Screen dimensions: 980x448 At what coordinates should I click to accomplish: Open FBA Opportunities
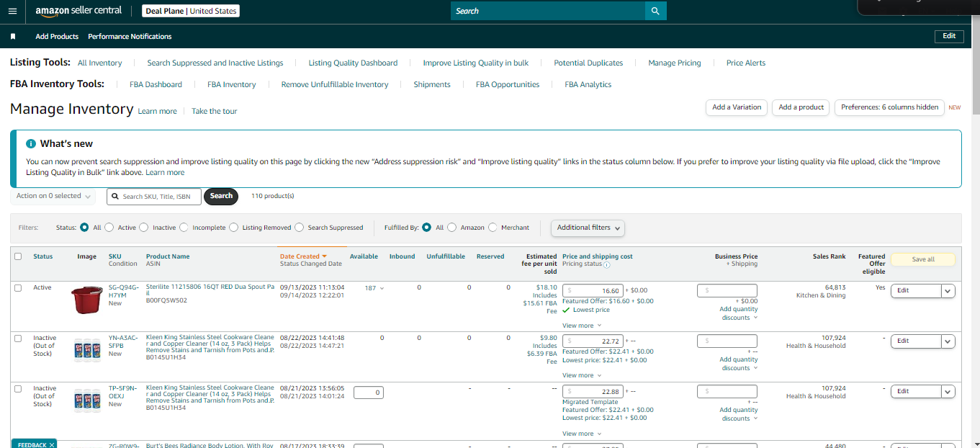508,84
